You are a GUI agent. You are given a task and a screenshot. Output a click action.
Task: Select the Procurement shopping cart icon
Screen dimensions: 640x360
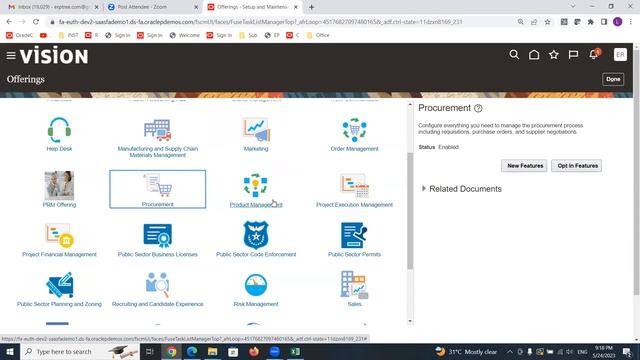(x=158, y=184)
